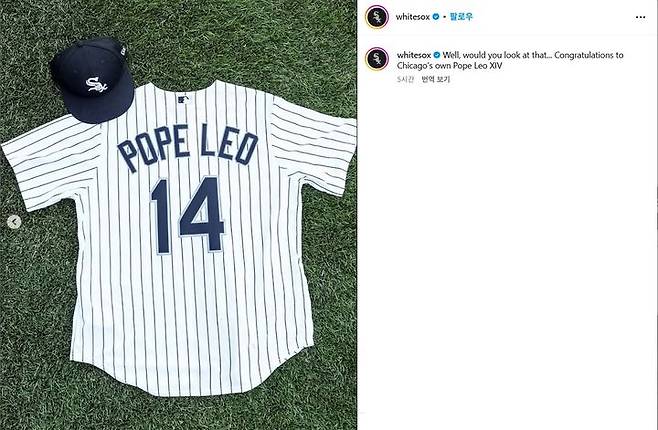Follow whitesox via the 팔로우 link

[x=461, y=17]
